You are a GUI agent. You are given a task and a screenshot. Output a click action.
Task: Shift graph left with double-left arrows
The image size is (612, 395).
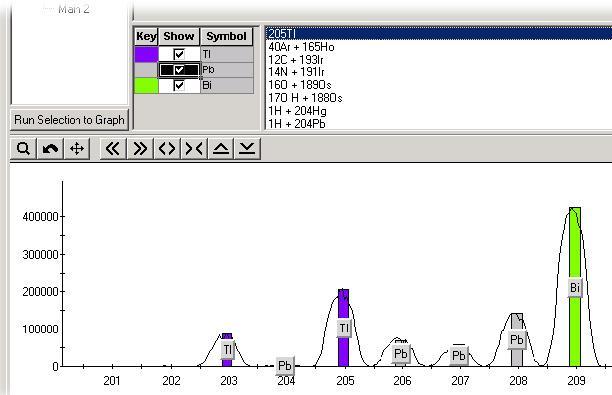click(113, 149)
